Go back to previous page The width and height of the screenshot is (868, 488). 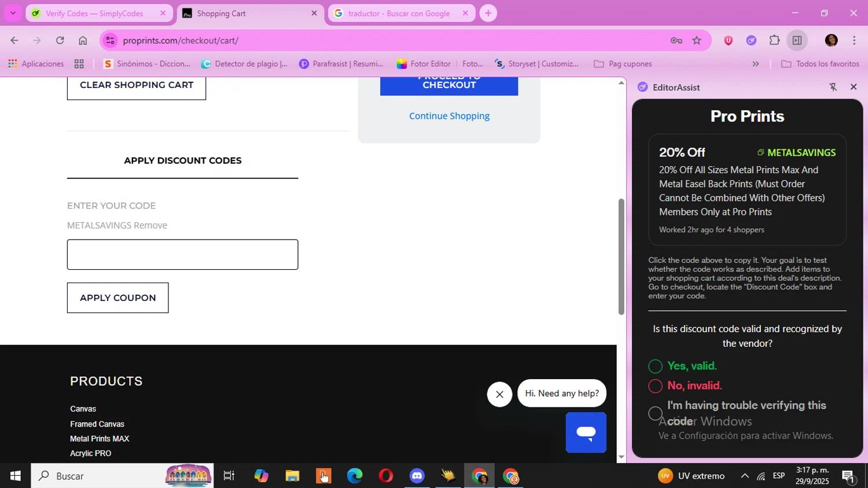[14, 41]
